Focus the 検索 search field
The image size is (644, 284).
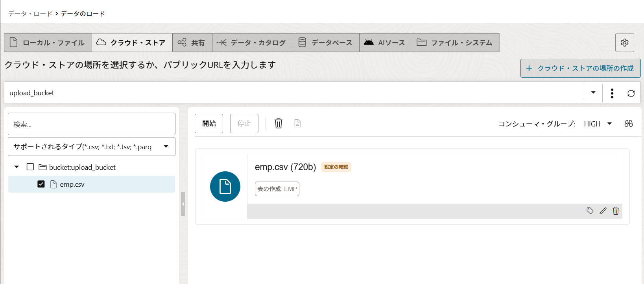coord(92,124)
